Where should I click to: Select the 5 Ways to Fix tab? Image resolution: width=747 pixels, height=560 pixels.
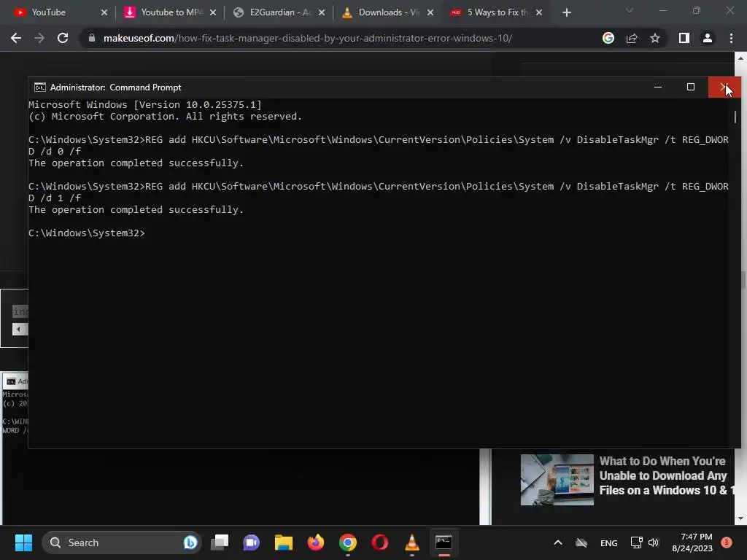pyautogui.click(x=495, y=12)
